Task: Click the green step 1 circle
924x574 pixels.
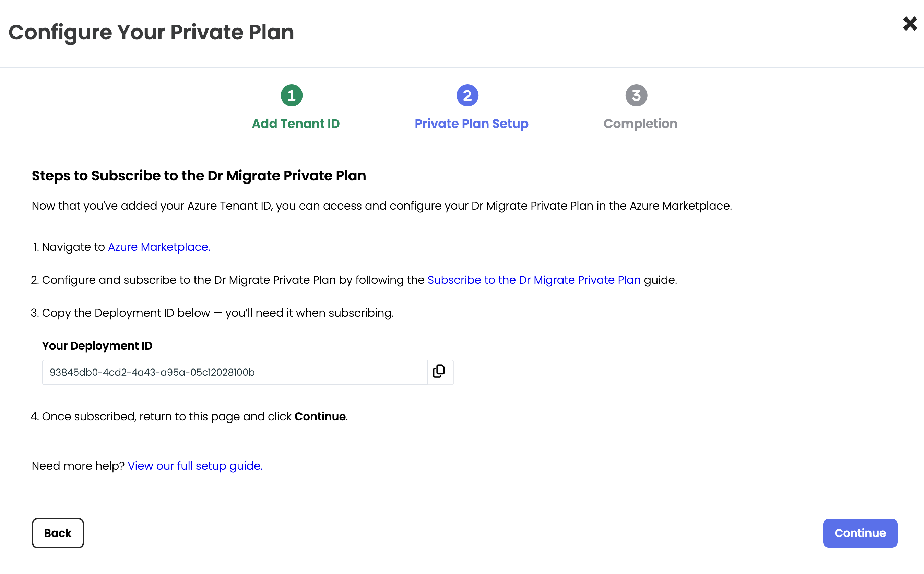Action: coord(292,95)
